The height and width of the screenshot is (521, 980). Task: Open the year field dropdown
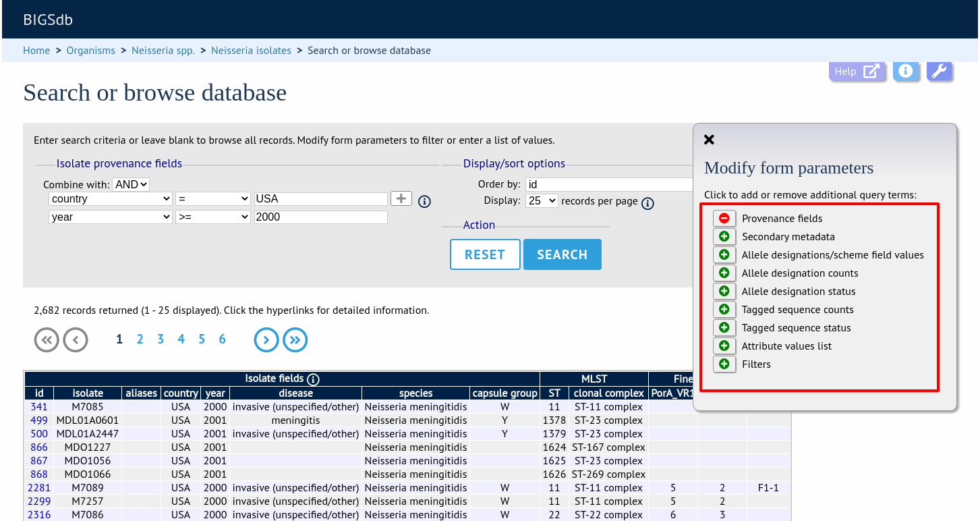[111, 217]
